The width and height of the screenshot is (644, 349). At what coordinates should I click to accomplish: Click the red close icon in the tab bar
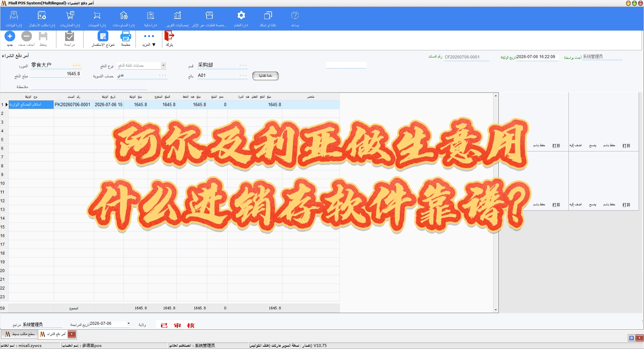[639, 338]
